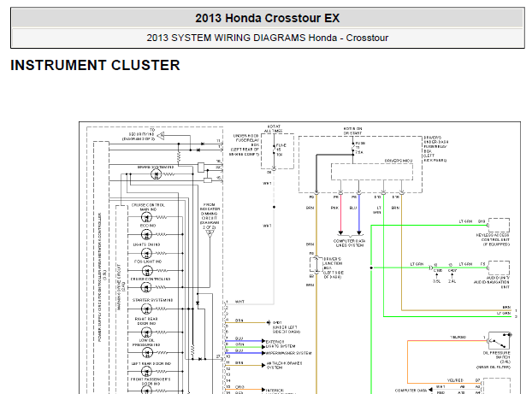Click the "HOT AT ALL TIMES" label
The height and width of the screenshot is (394, 532).
click(x=274, y=129)
